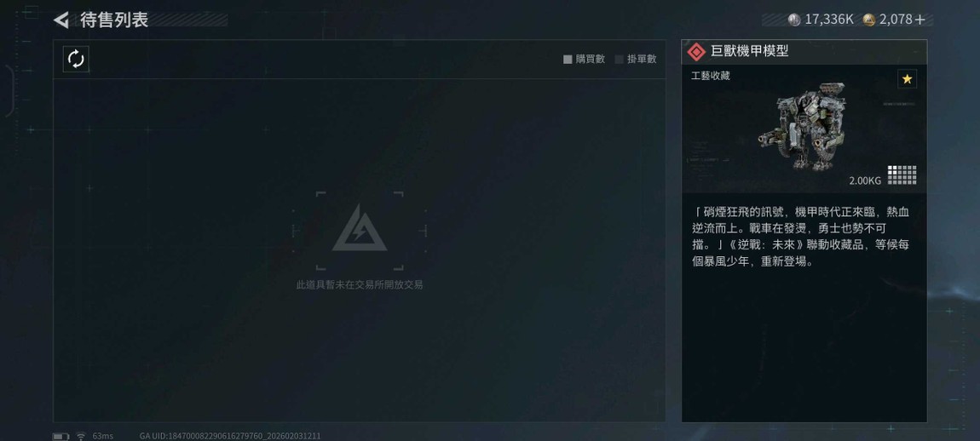Image resolution: width=980 pixels, height=441 pixels.
Task: Click the lightning triangle placeholder icon
Action: (360, 228)
